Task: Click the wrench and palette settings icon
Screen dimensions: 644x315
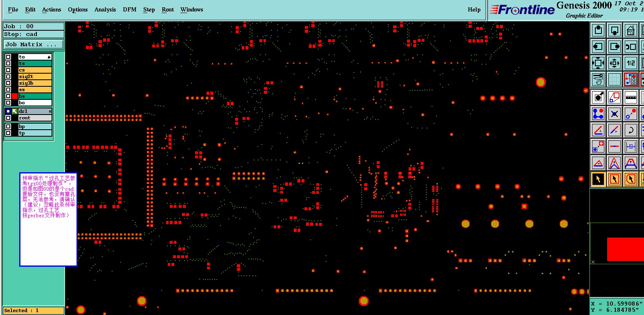Action: point(598,79)
